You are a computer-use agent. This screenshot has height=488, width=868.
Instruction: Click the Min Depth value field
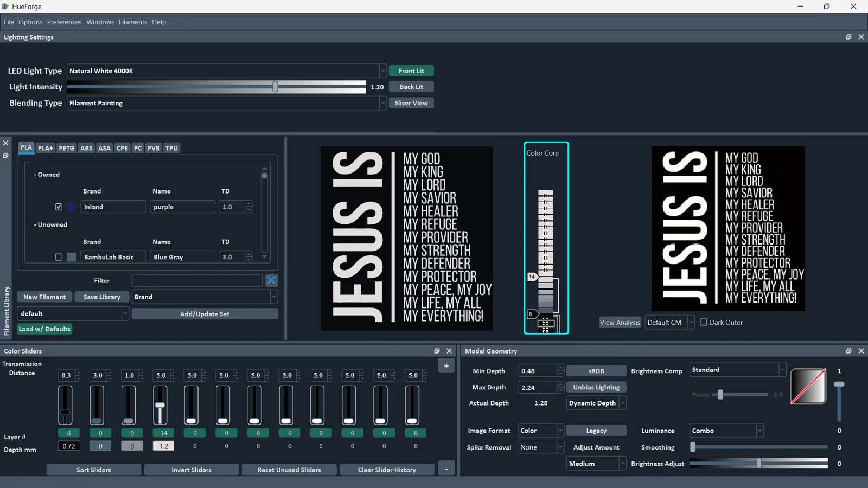point(537,371)
